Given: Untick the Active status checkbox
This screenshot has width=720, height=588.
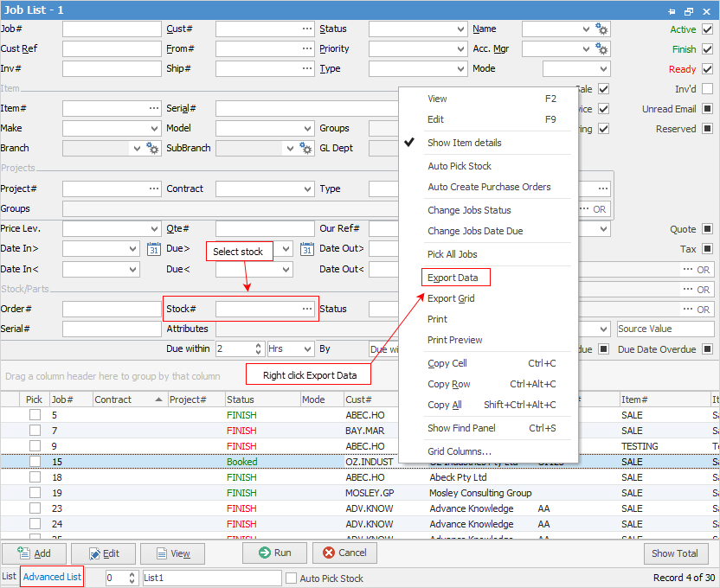Looking at the screenshot, I should pos(707,29).
